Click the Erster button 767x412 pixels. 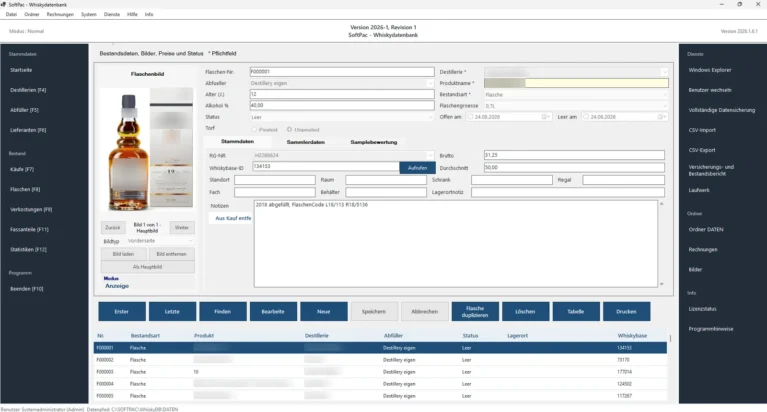tap(122, 312)
